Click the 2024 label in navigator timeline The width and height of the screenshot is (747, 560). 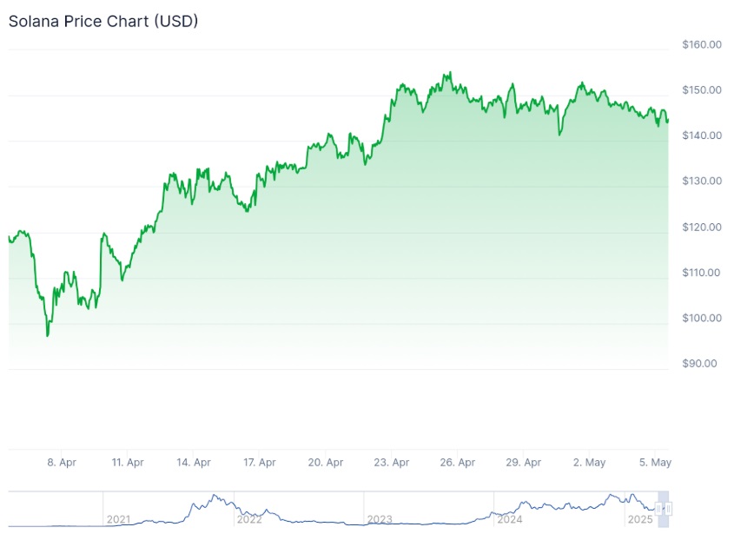pos(510,519)
